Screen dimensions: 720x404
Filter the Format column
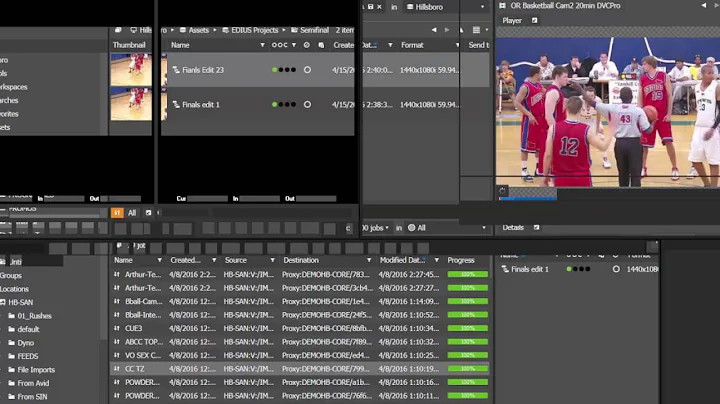pyautogui.click(x=457, y=45)
